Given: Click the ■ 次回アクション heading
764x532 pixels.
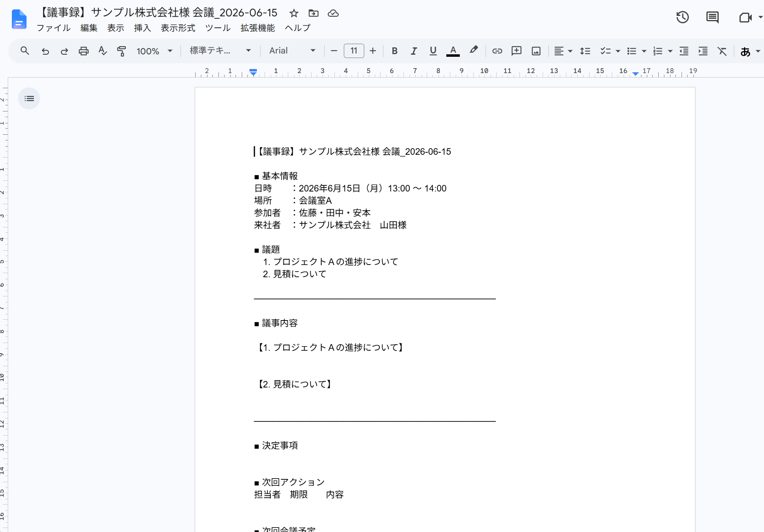Looking at the screenshot, I should point(290,482).
